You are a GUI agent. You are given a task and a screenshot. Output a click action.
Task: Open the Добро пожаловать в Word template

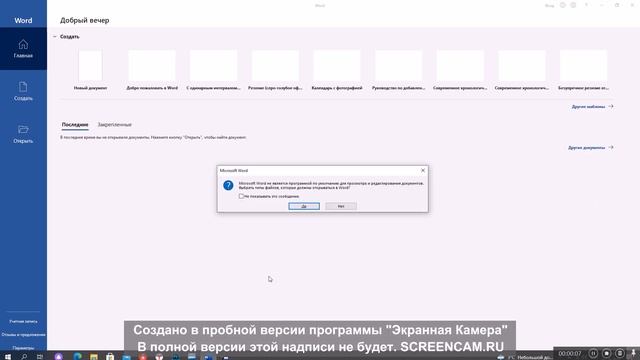(x=152, y=70)
